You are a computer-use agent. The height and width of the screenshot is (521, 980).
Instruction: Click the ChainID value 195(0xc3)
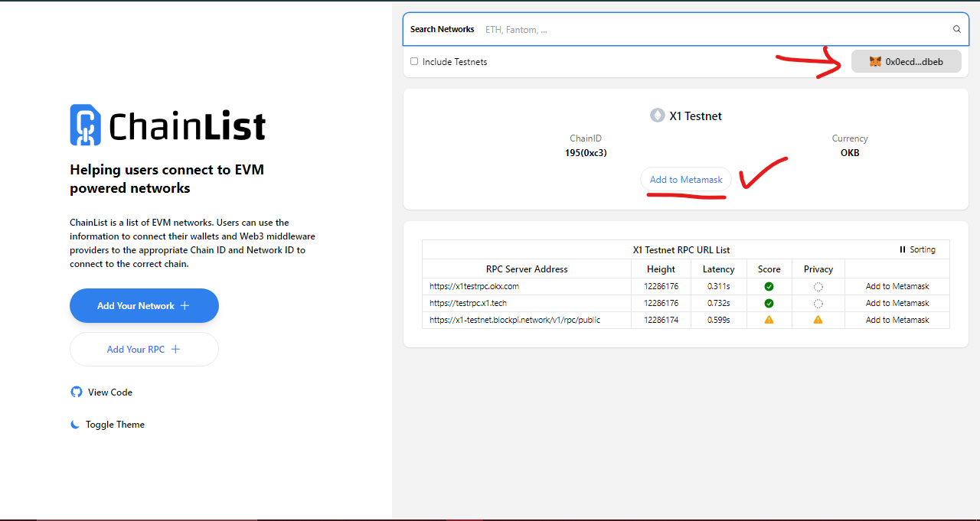click(x=586, y=152)
